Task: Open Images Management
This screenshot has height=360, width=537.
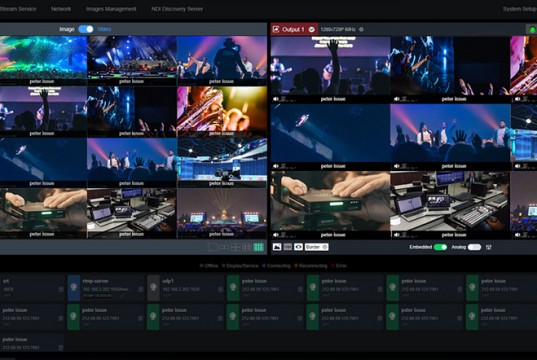Action: point(111,9)
